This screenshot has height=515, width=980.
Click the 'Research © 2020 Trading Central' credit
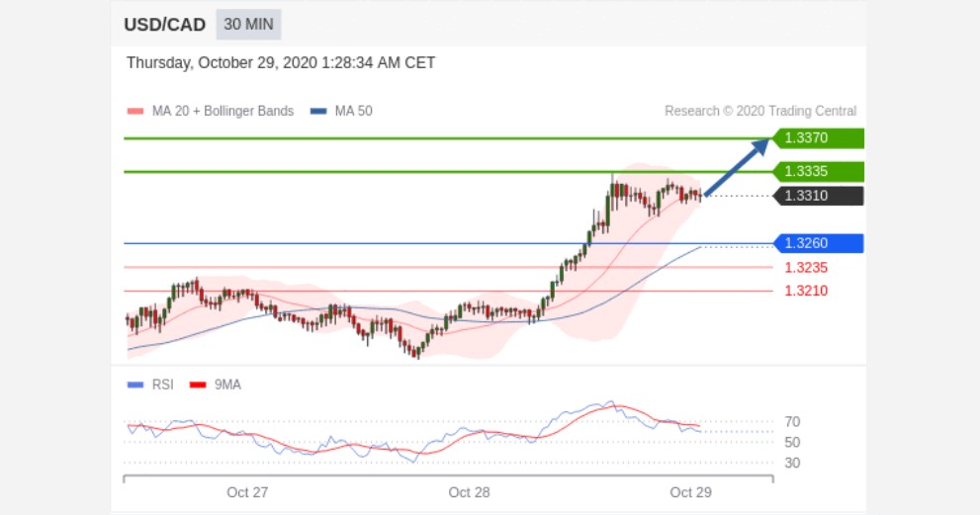760,111
